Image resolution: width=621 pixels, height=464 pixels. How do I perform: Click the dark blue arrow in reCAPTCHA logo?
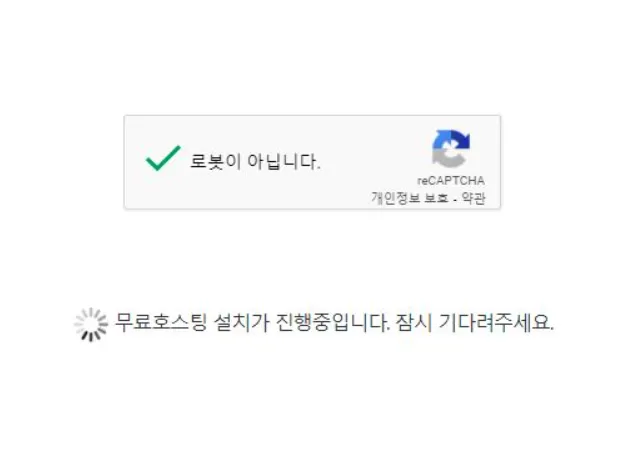[459, 139]
